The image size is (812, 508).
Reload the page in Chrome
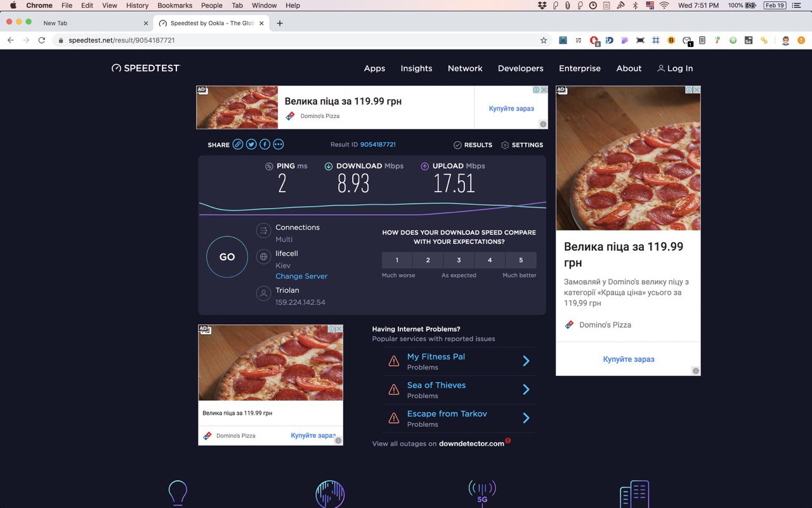42,40
